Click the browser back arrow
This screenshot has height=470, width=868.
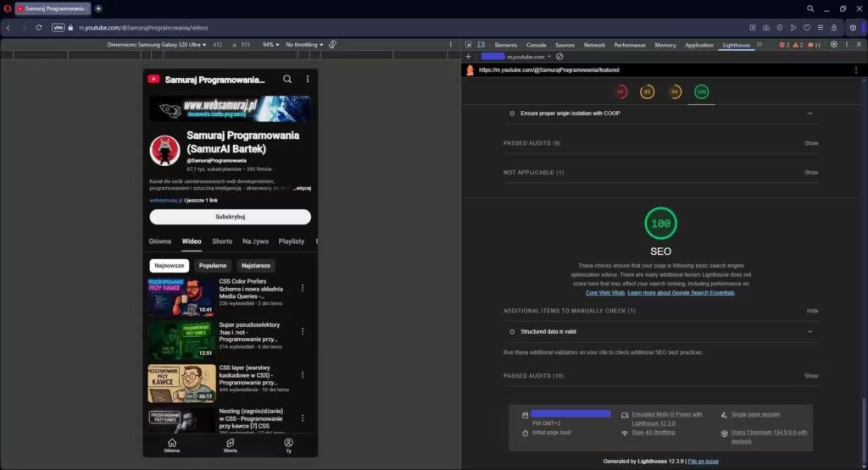coord(8,28)
